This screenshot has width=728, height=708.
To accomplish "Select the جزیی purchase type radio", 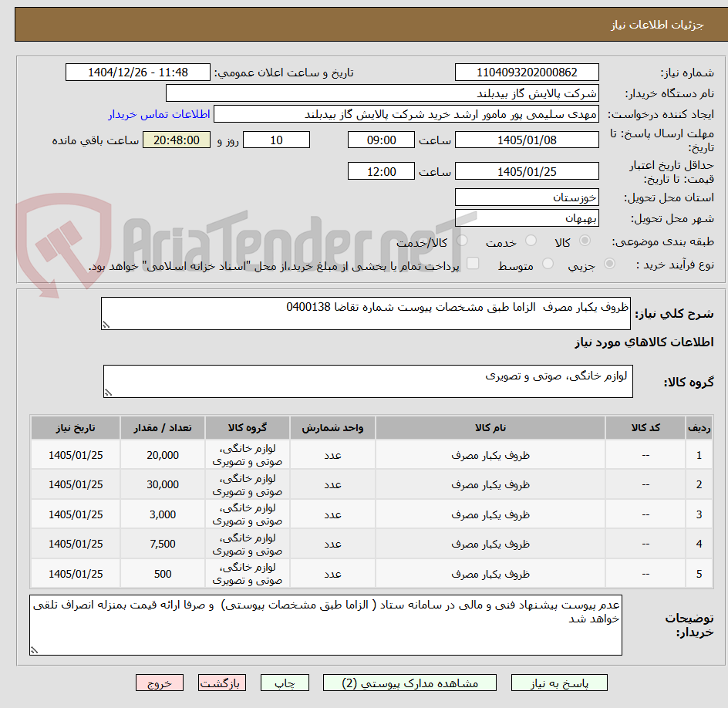I will tap(609, 264).
